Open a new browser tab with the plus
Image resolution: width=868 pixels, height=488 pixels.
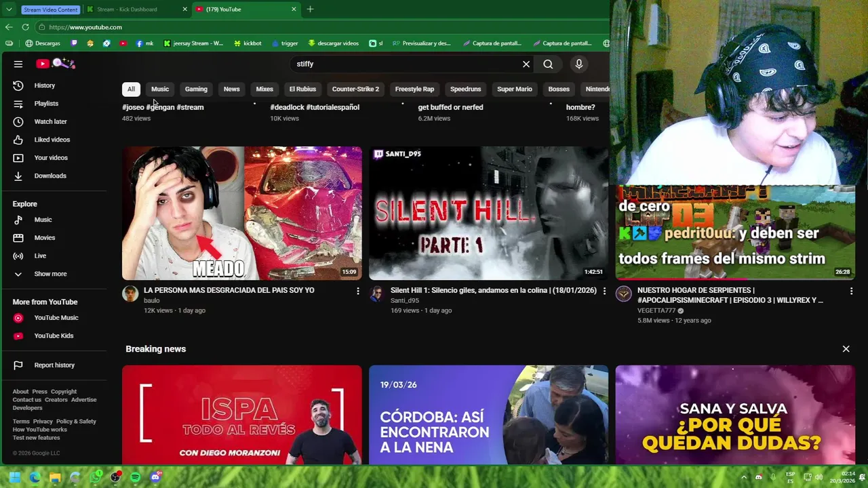(x=310, y=9)
